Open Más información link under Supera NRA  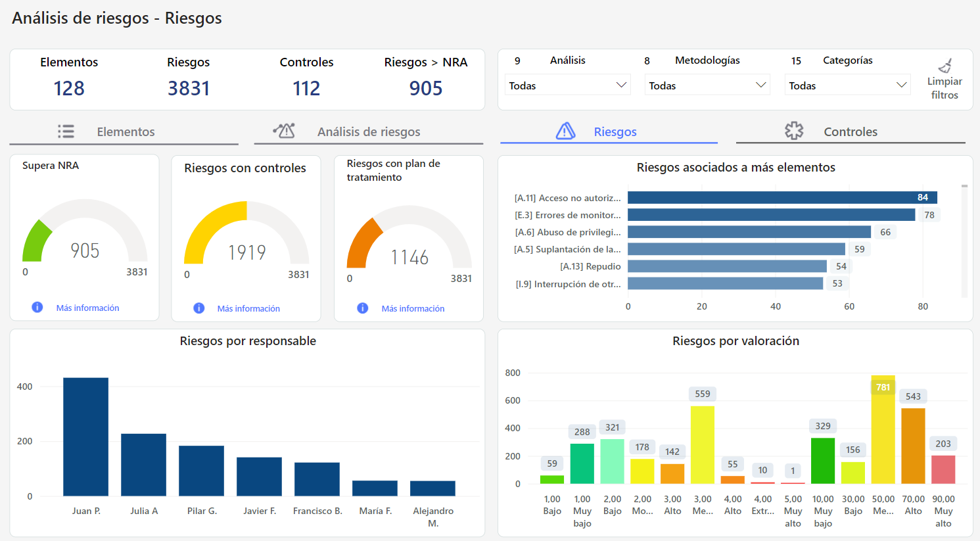pyautogui.click(x=87, y=308)
